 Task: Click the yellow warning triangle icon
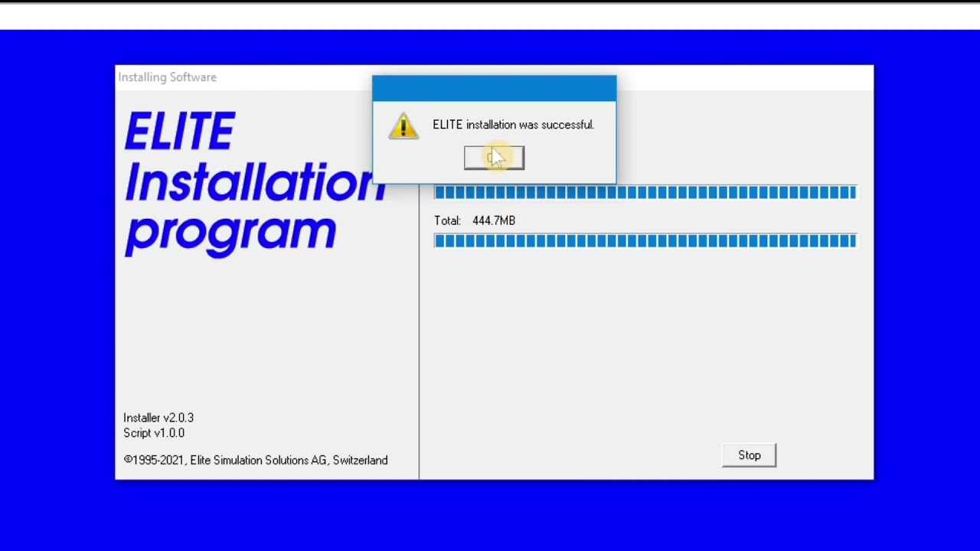pyautogui.click(x=403, y=126)
